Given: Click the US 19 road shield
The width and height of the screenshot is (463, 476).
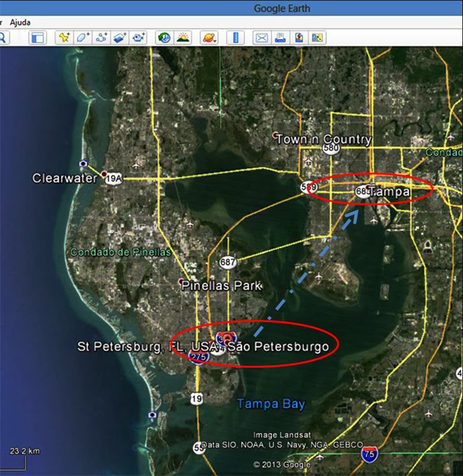Looking at the screenshot, I should click(196, 399).
